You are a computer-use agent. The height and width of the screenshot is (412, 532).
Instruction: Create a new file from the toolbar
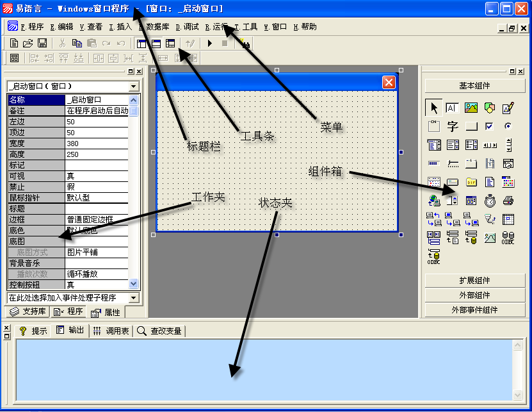coord(14,43)
